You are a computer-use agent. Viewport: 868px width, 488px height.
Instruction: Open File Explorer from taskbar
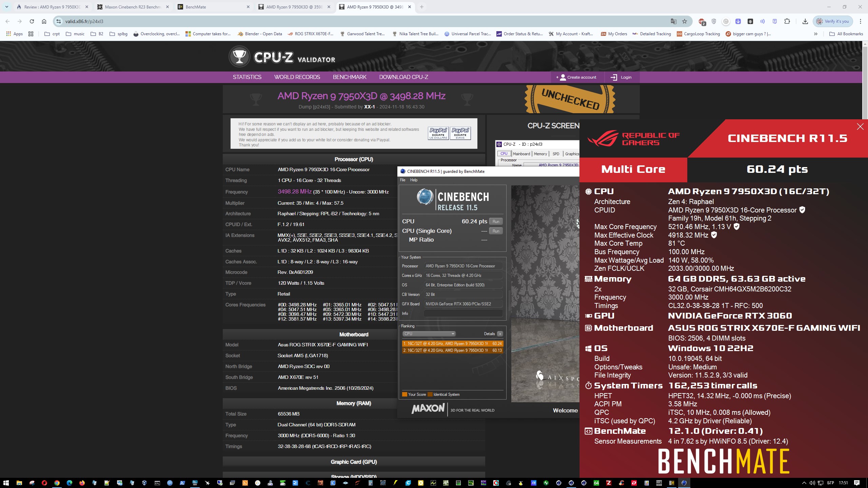click(x=19, y=483)
